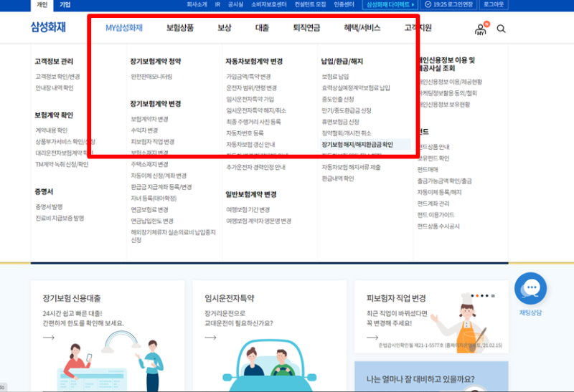The height and width of the screenshot is (392, 574).
Task: Open 중도인출 신청
Action: tap(338, 99)
